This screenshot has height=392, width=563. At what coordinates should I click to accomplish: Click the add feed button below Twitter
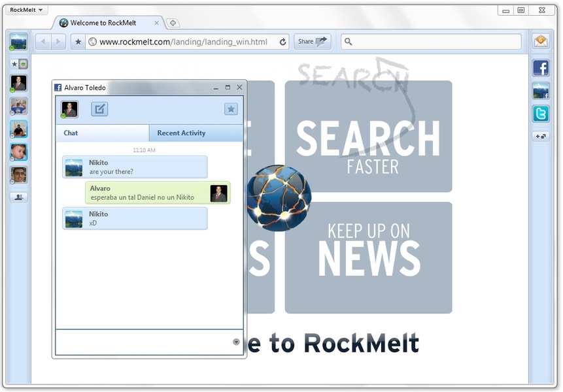[x=541, y=136]
